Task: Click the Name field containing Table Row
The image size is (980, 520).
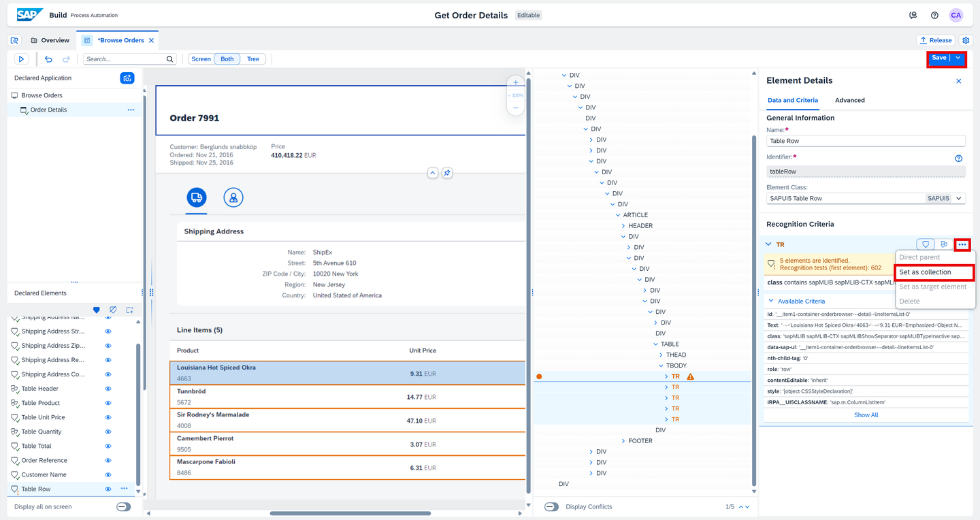Action: point(866,141)
